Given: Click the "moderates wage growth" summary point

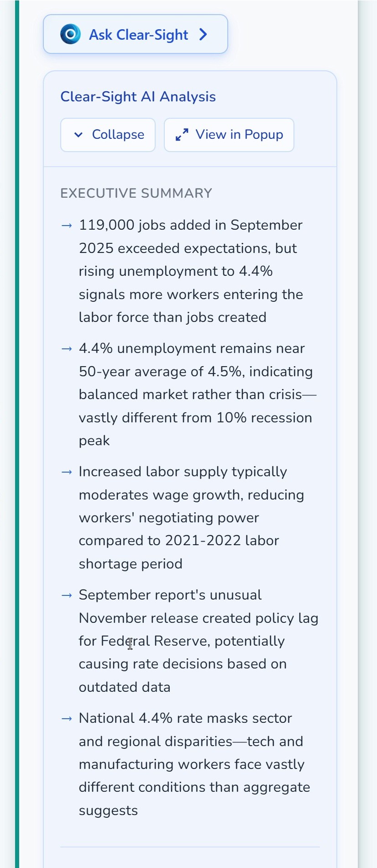Looking at the screenshot, I should click(x=191, y=518).
